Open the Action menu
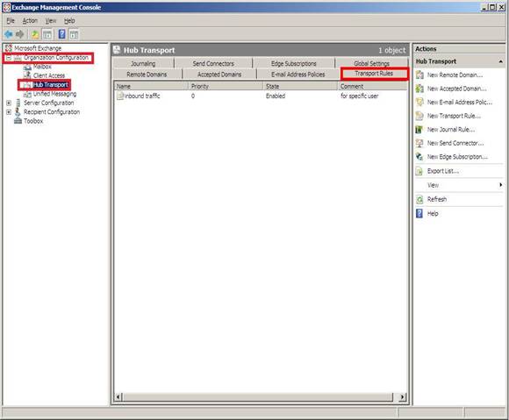The height and width of the screenshot is (420, 509). [x=30, y=21]
